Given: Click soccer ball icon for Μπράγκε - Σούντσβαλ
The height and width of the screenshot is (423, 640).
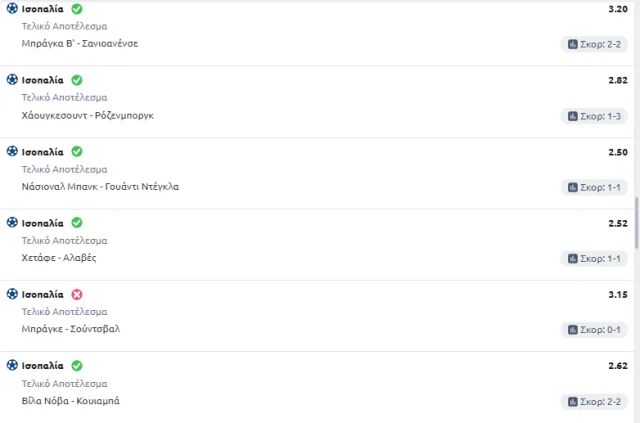Looking at the screenshot, I should (12, 294).
